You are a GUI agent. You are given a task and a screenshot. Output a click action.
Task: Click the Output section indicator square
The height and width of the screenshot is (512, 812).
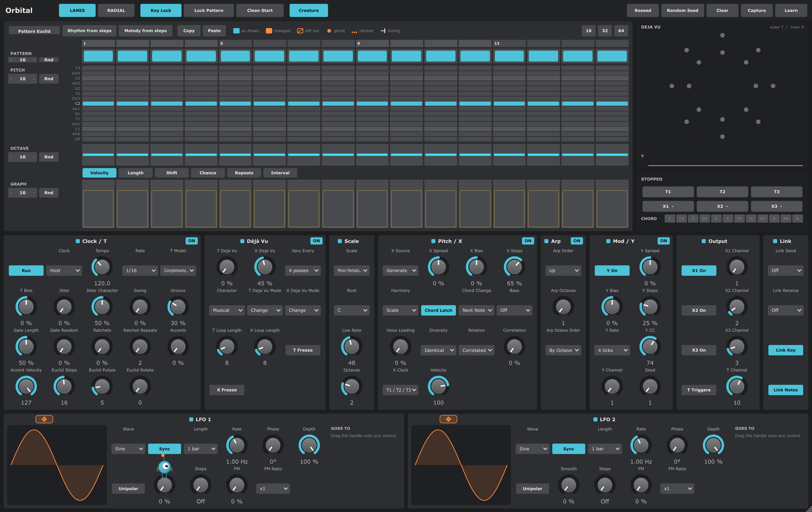[703, 241]
